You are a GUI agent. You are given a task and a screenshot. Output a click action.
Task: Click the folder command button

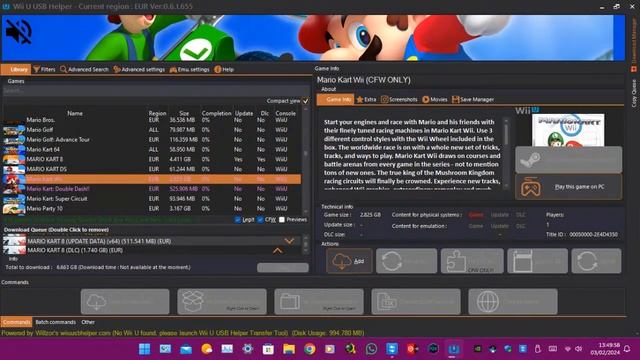(319, 302)
